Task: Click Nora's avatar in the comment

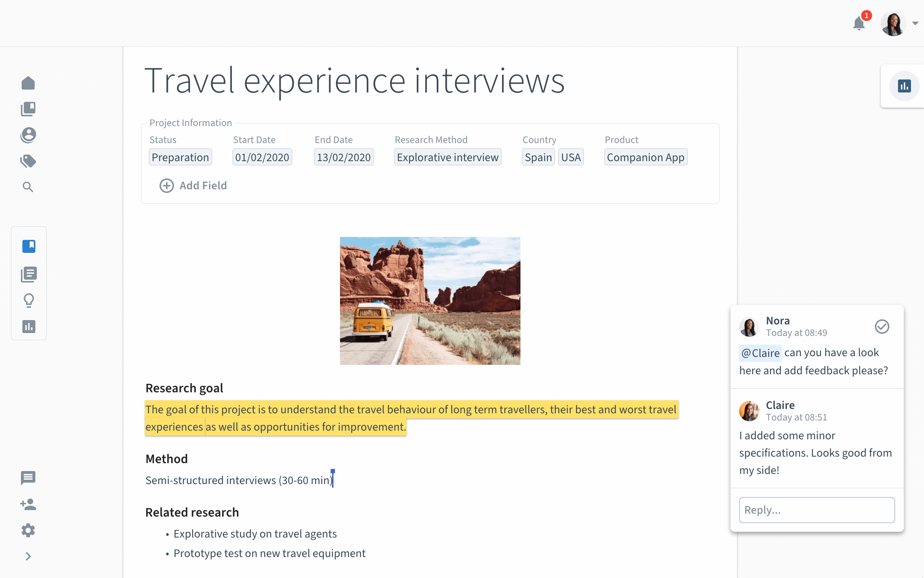Action: click(749, 327)
